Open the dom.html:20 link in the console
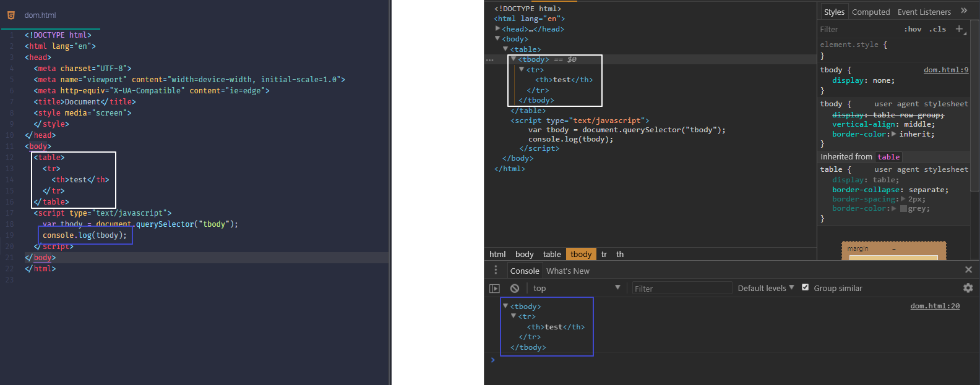Screen dimensions: 980x385 click(935, 306)
